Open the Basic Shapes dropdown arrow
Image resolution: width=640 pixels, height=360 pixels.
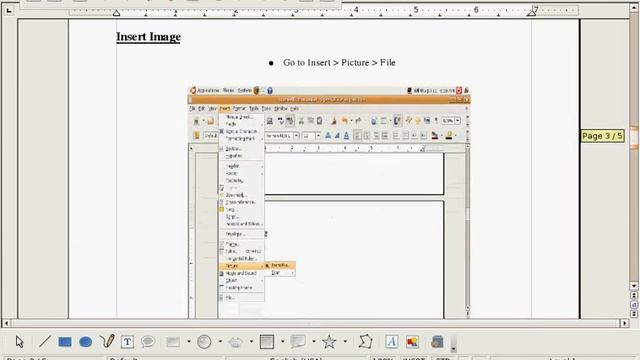click(x=189, y=341)
